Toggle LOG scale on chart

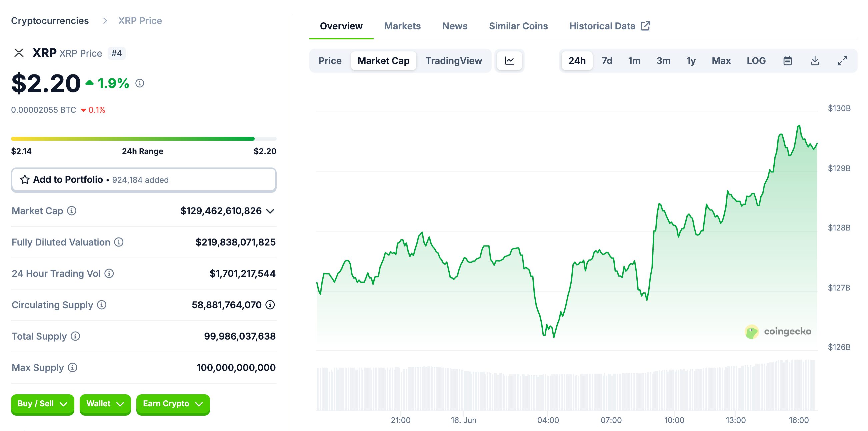pos(756,61)
